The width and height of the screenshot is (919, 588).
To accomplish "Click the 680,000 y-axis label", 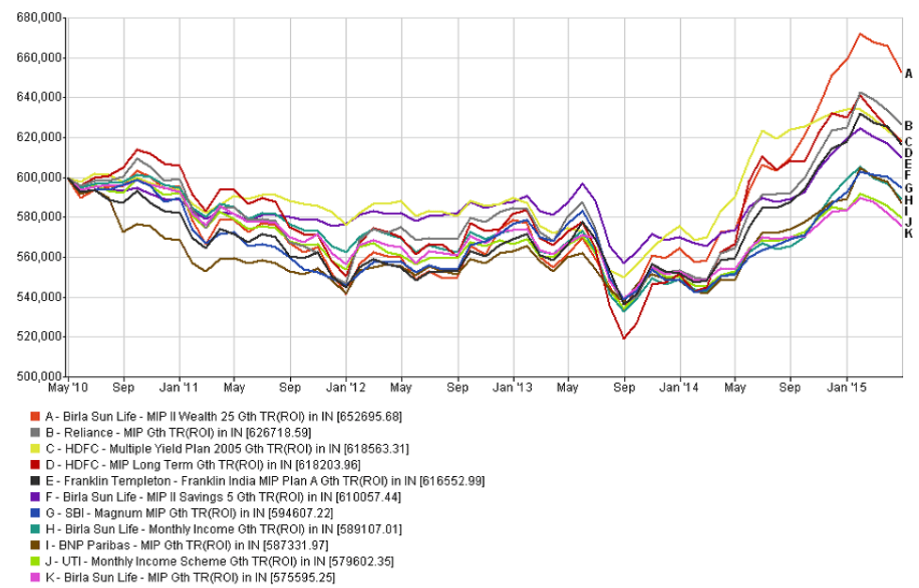I will pyautogui.click(x=40, y=18).
